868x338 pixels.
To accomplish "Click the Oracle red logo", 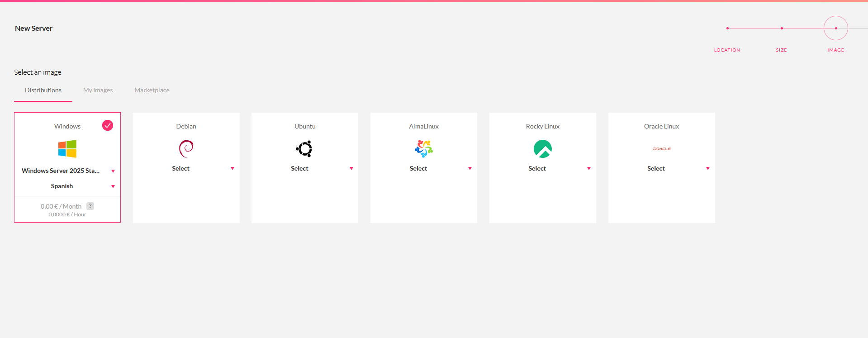I will (x=661, y=148).
